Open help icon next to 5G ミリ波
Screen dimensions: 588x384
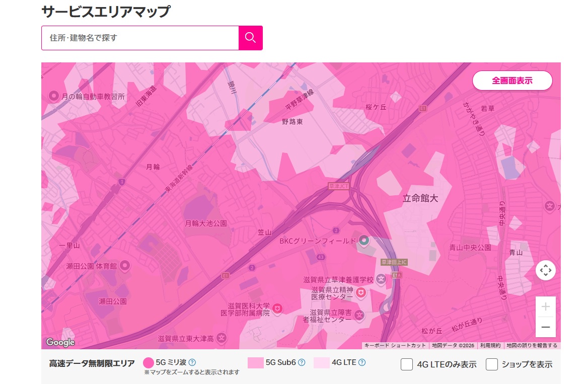pos(192,362)
